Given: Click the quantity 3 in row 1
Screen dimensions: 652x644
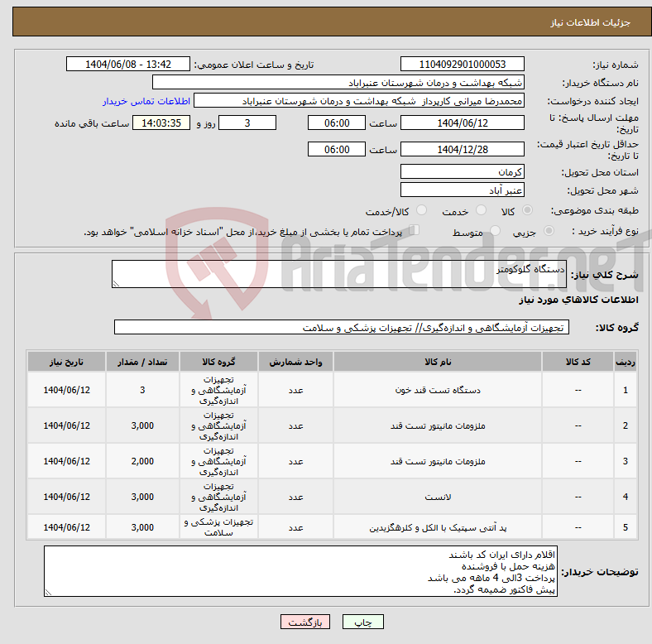Looking at the screenshot, I should (142, 390).
